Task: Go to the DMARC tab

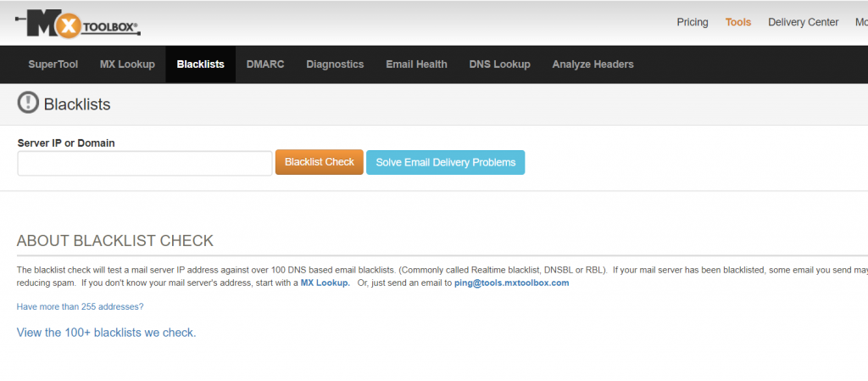Action: tap(265, 64)
